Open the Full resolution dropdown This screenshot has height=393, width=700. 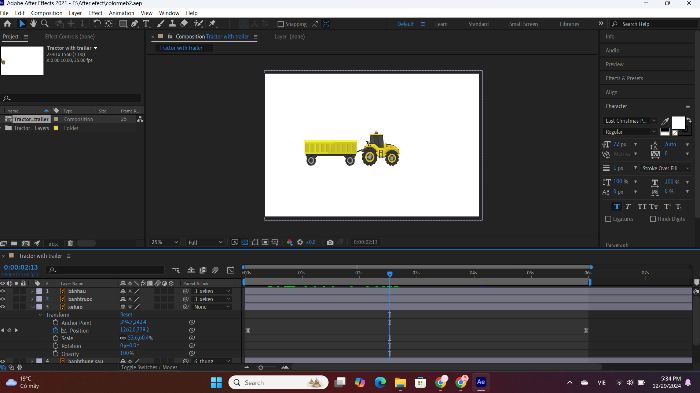point(205,242)
